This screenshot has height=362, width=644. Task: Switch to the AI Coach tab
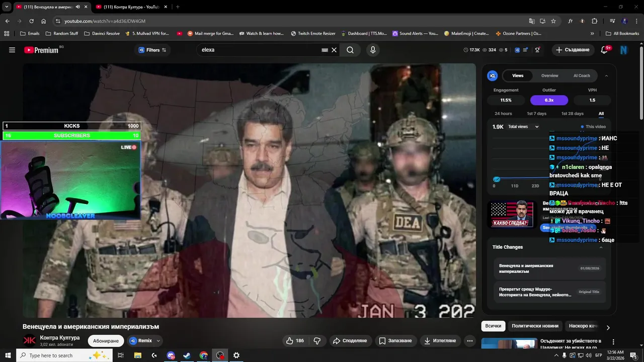582,75
